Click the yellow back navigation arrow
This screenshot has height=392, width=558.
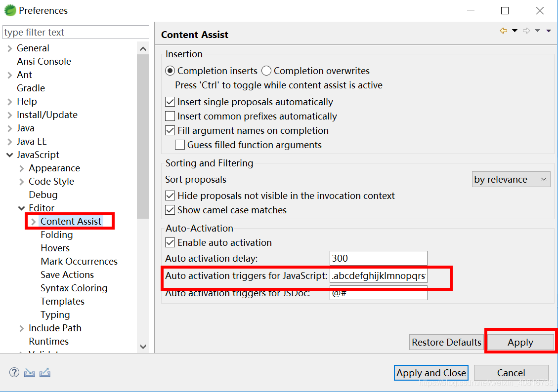point(503,31)
